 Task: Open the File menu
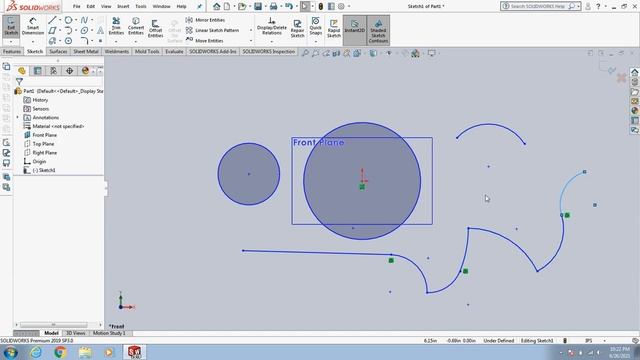click(76, 6)
